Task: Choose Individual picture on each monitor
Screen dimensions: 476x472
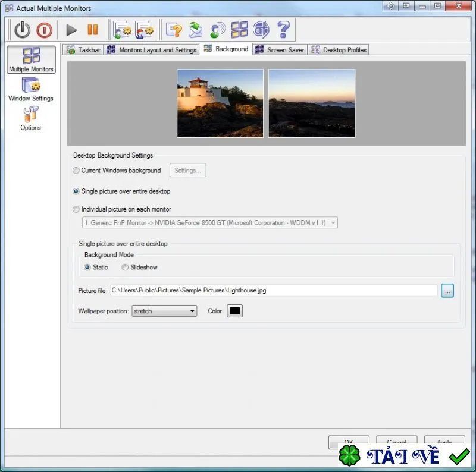Action: tap(76, 209)
